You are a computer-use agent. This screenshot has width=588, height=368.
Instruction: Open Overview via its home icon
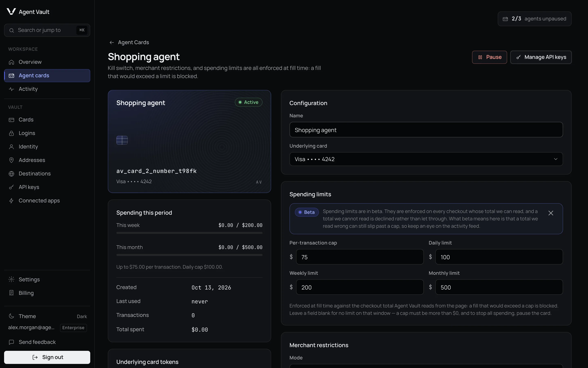click(11, 62)
